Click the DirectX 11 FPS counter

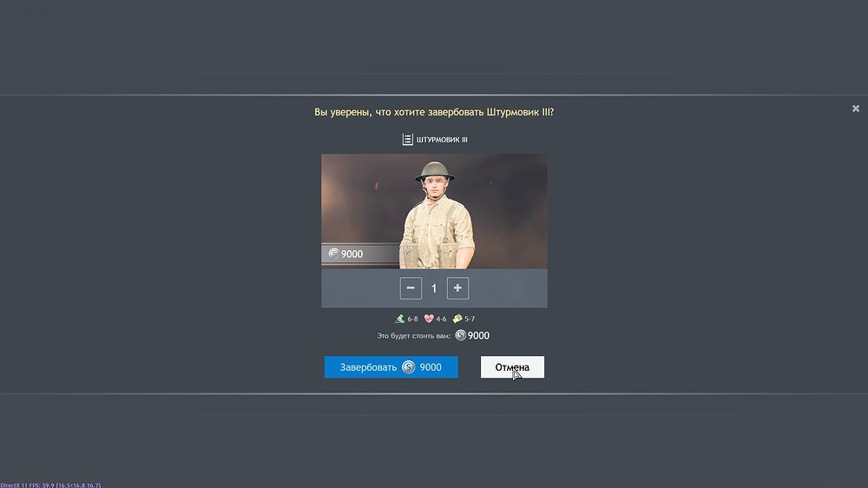click(x=50, y=485)
